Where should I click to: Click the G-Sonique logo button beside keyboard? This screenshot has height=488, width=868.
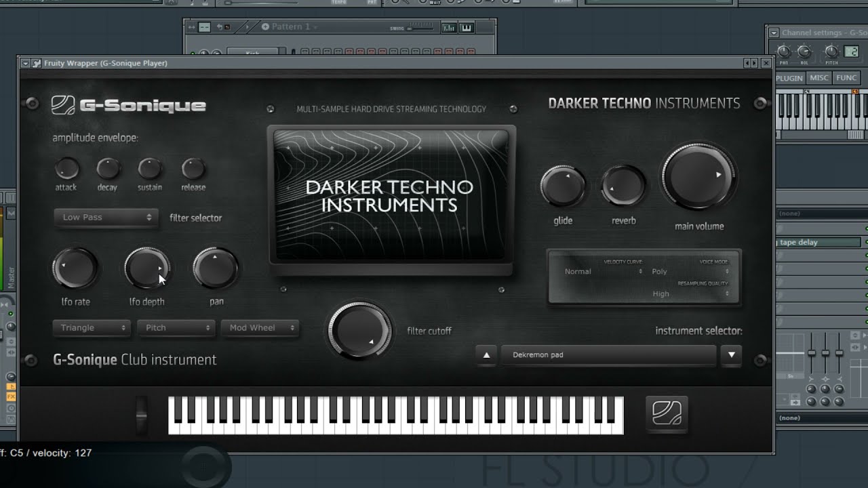(x=667, y=413)
